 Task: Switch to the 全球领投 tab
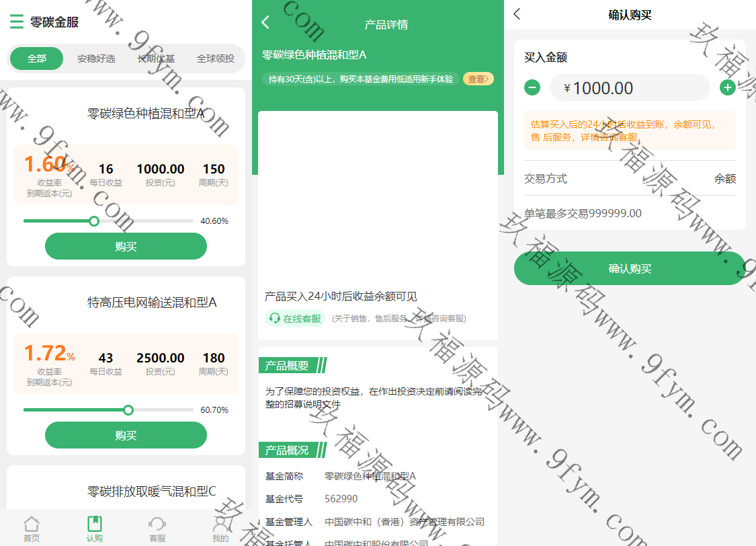[x=215, y=58]
